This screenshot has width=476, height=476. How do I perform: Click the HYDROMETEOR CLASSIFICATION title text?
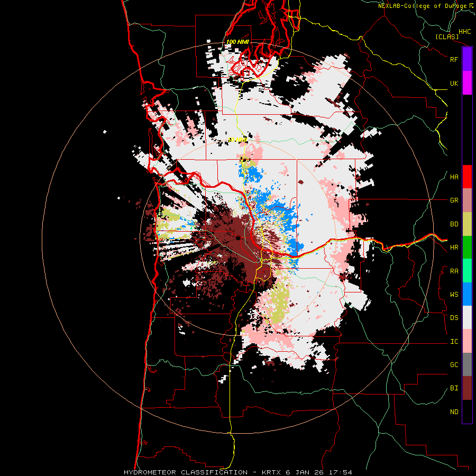(186, 472)
